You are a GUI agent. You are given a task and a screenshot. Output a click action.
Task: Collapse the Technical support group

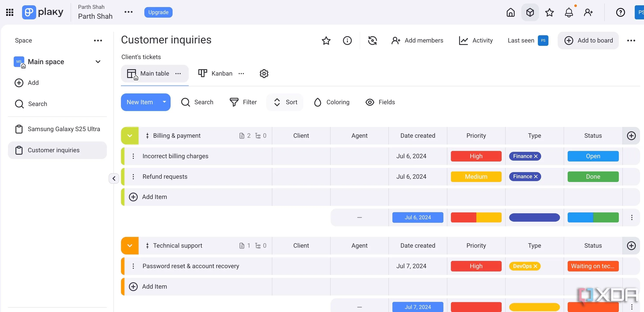click(x=130, y=245)
